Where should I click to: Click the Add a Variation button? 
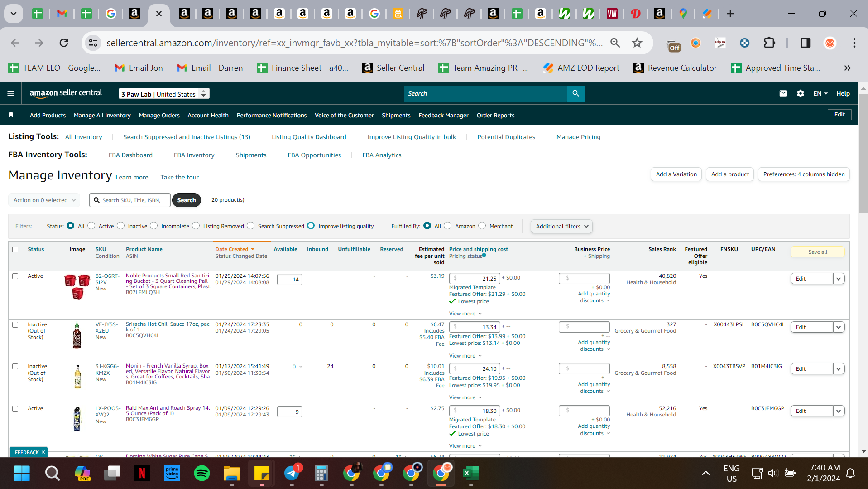(x=676, y=174)
